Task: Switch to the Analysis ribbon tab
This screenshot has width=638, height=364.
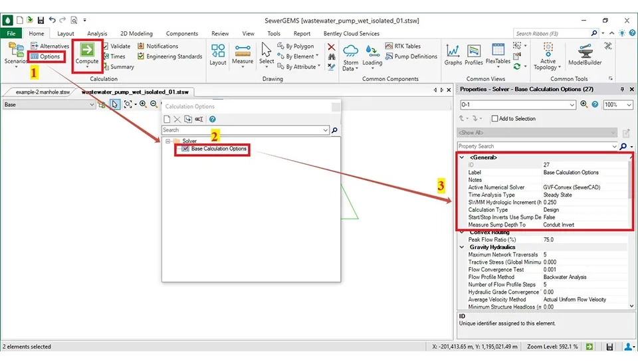Action: tap(97, 33)
